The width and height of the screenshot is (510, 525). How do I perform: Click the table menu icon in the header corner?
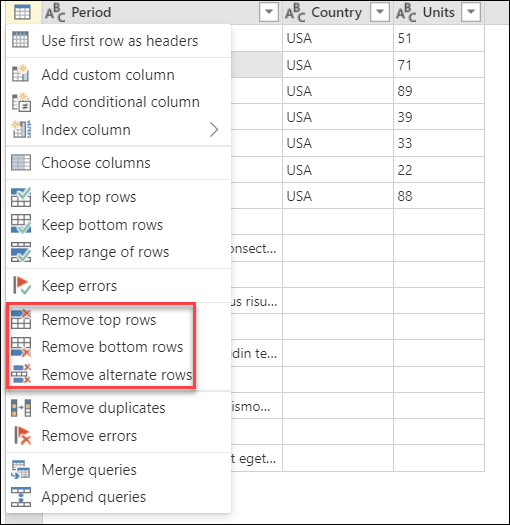[x=22, y=12]
